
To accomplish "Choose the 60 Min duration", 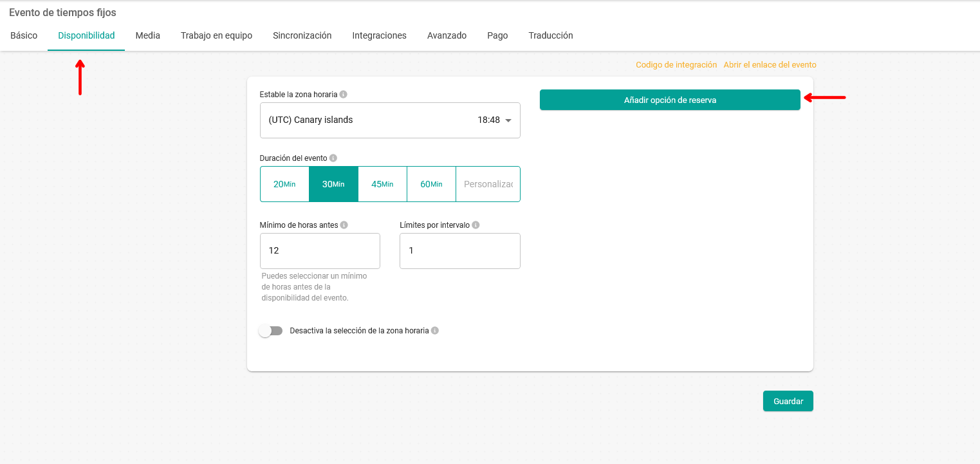I will point(431,184).
